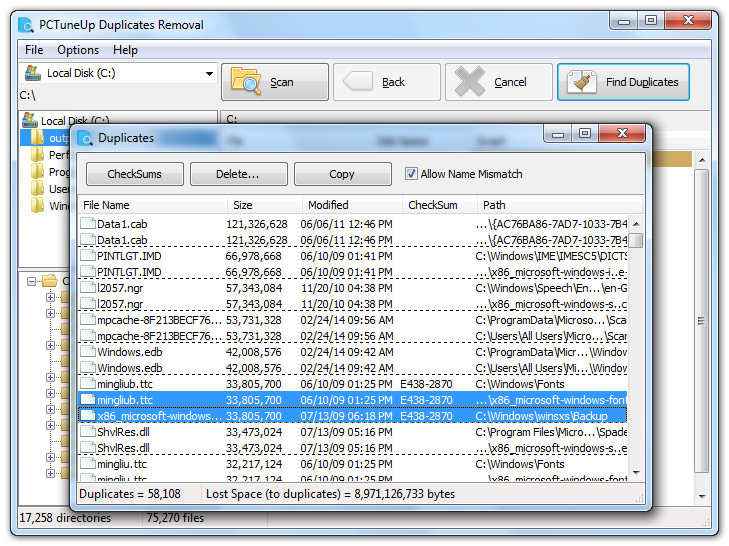This screenshot has width=729, height=546.
Task: Click the Back button in main window
Action: [387, 82]
